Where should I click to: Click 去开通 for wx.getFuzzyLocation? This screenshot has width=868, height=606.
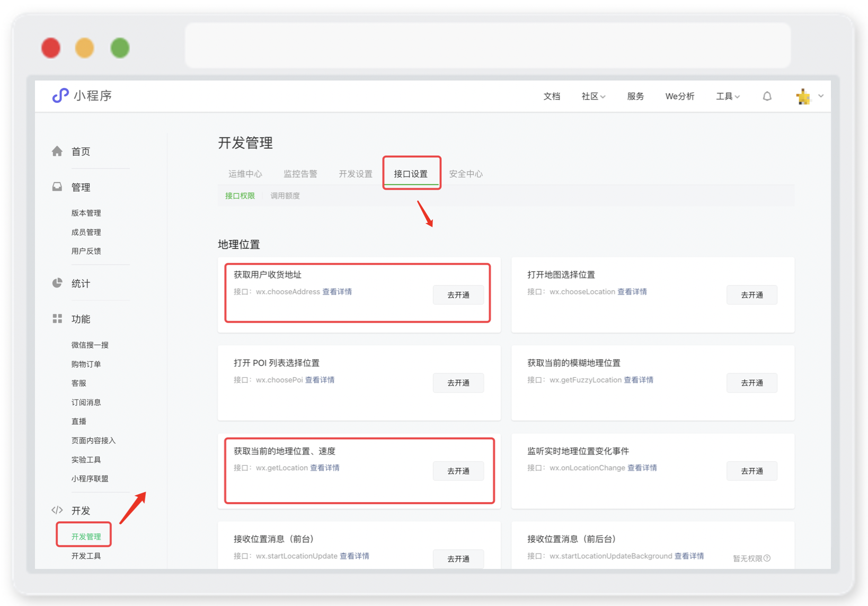752,382
